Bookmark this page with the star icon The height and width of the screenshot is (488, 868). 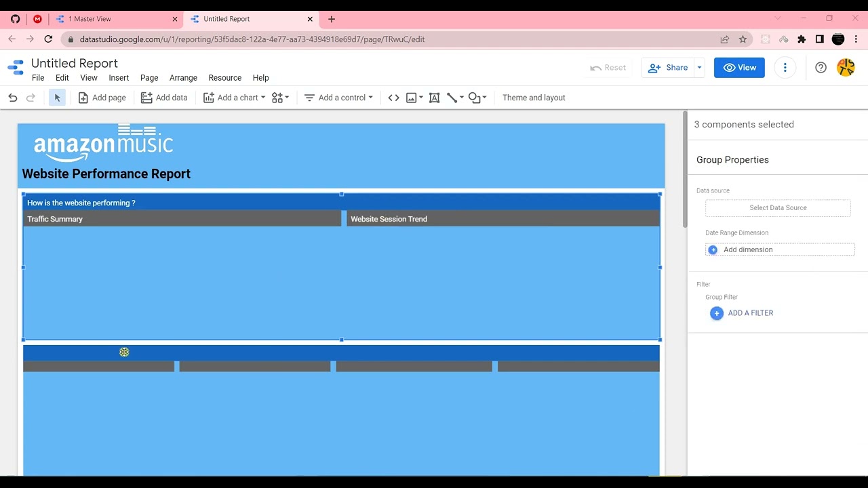[x=743, y=39]
